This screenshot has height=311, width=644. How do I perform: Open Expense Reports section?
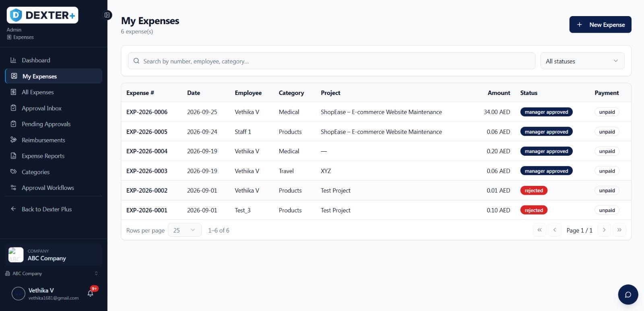tap(54, 156)
